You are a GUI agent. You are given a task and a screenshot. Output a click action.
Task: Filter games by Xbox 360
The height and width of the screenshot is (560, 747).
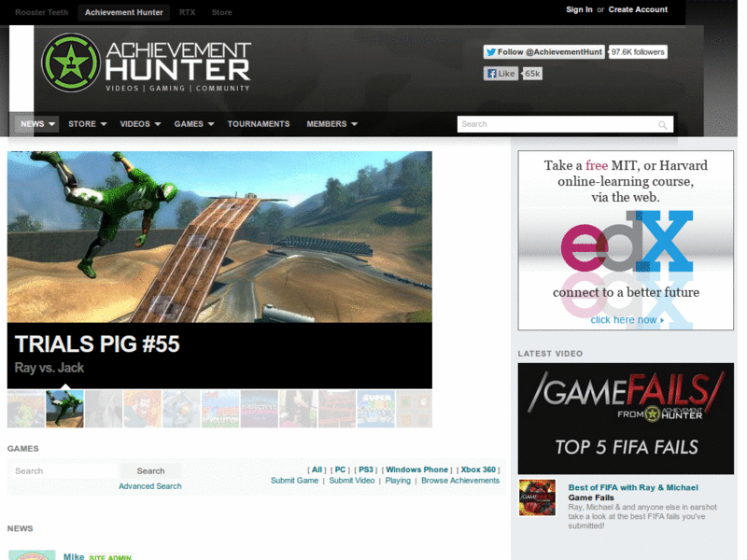(478, 469)
